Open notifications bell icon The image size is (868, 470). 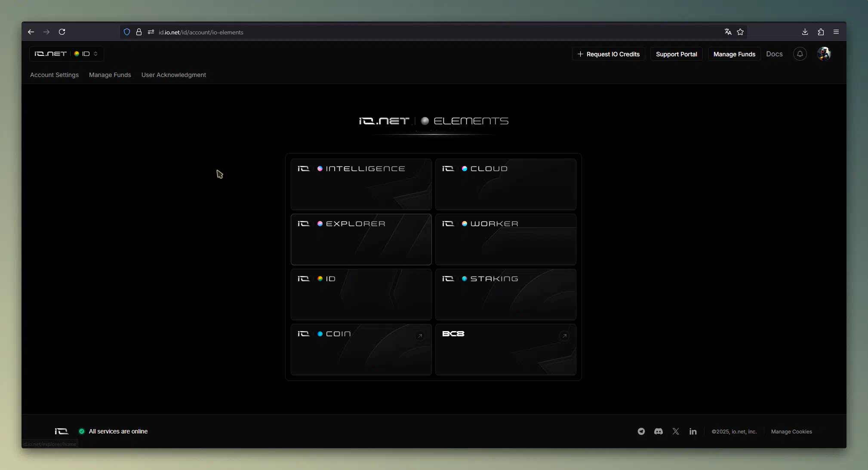click(800, 54)
